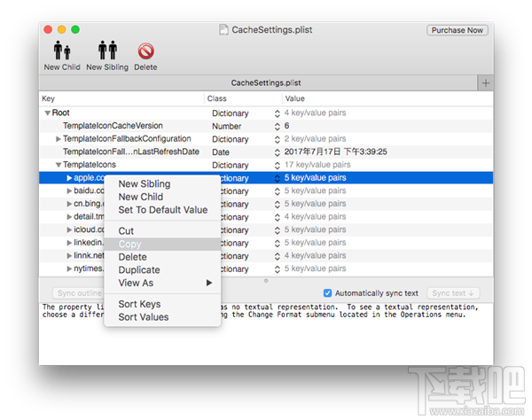Choose New Sibling from the context menu
This screenshot has width=532, height=420.
coord(162,184)
